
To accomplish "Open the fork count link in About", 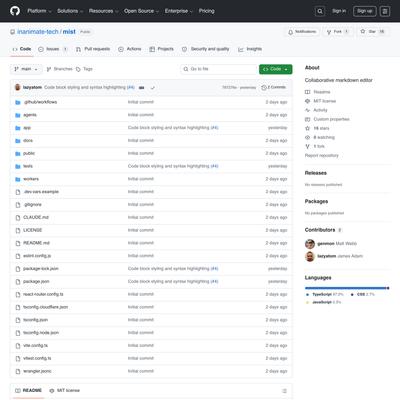I will click(319, 146).
